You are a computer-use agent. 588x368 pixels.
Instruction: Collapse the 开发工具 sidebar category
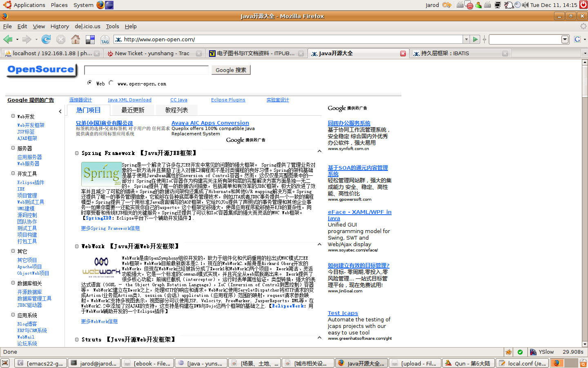coord(13,173)
